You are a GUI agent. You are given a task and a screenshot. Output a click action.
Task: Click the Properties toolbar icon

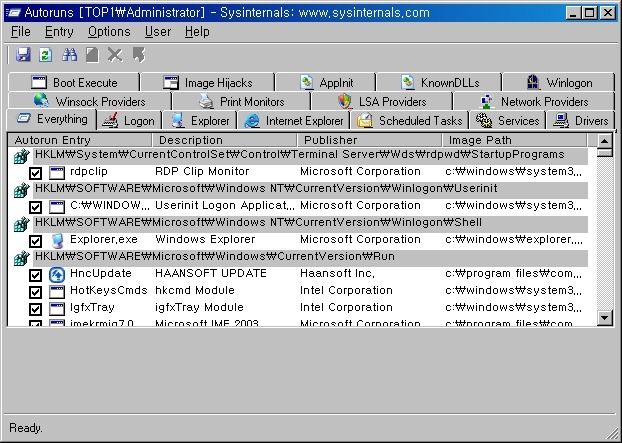[x=92, y=55]
